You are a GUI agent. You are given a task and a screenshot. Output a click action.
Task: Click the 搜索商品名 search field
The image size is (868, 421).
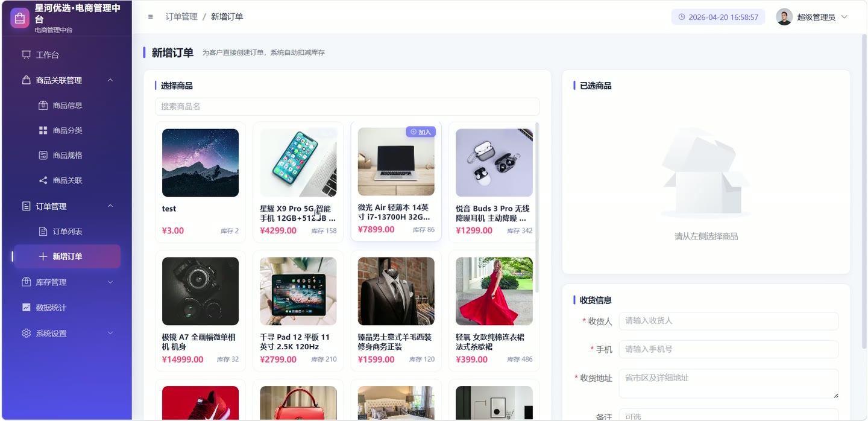tap(347, 106)
